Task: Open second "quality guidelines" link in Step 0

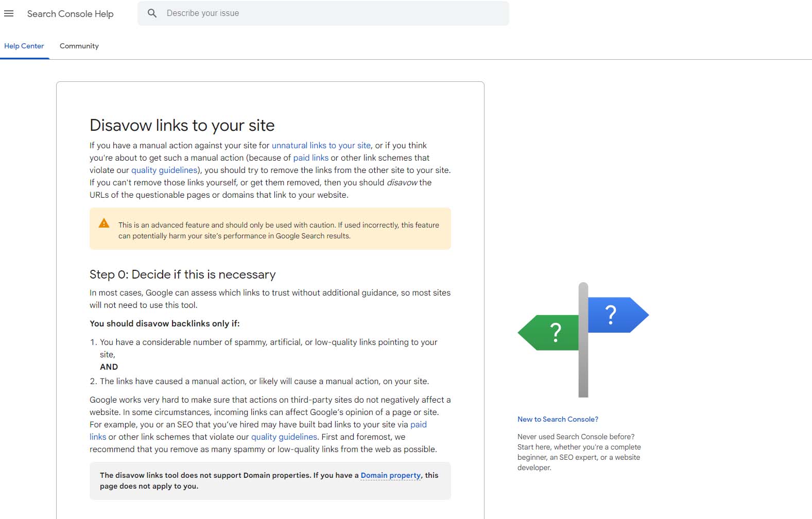Action: (x=284, y=437)
